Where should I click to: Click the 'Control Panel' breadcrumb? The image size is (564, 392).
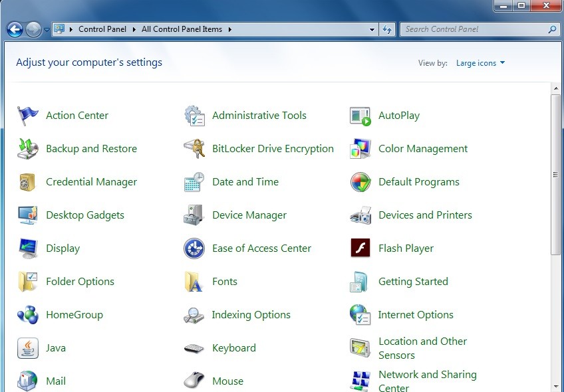pyautogui.click(x=102, y=29)
